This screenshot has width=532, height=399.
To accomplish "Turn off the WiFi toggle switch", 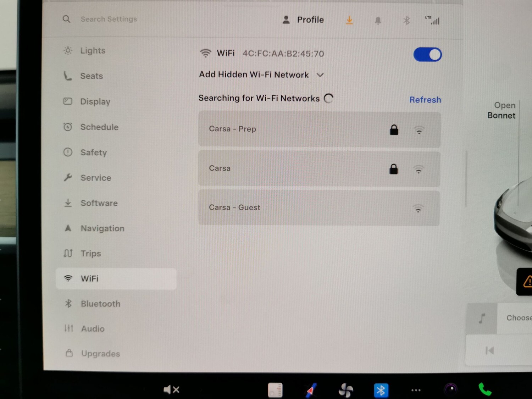I will click(x=427, y=55).
